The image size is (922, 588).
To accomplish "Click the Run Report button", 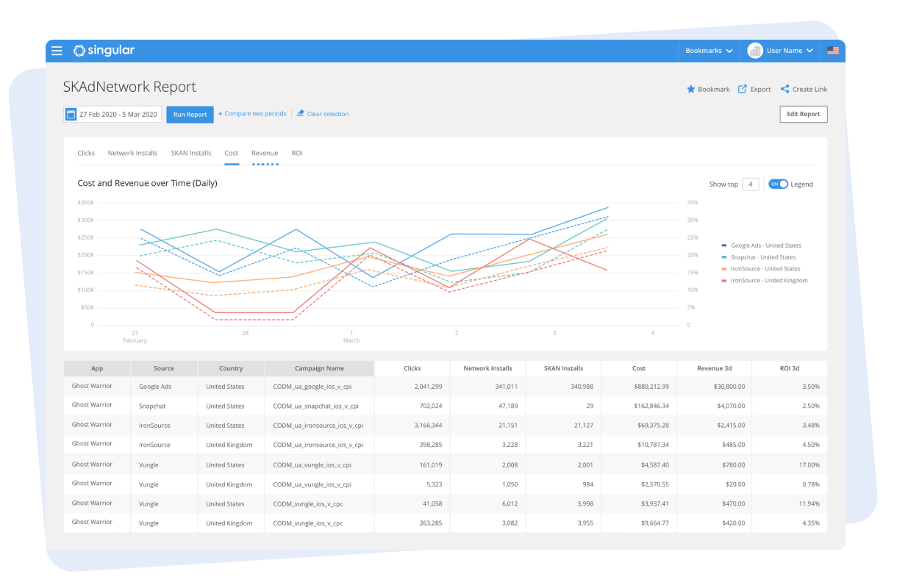I will click(x=190, y=115).
